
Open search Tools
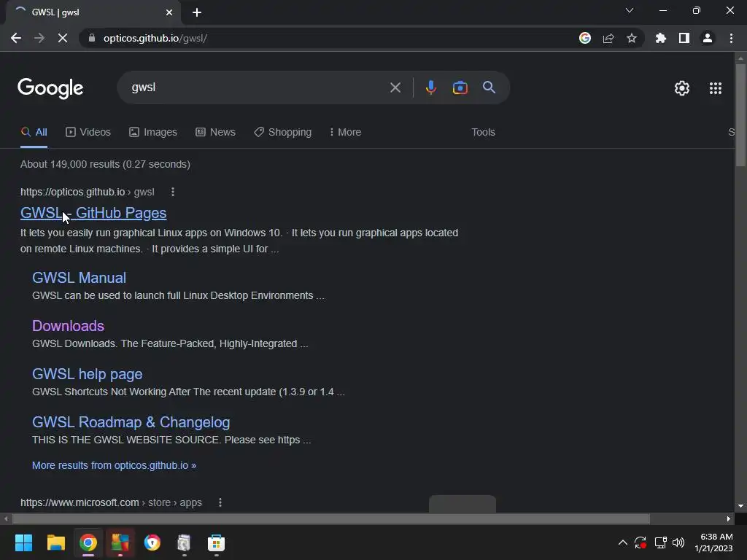[483, 132]
